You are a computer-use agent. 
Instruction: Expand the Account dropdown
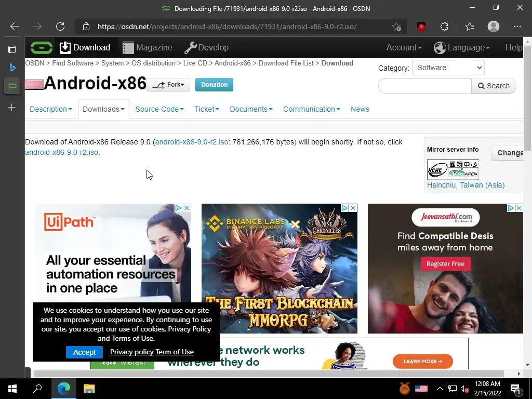(x=404, y=47)
